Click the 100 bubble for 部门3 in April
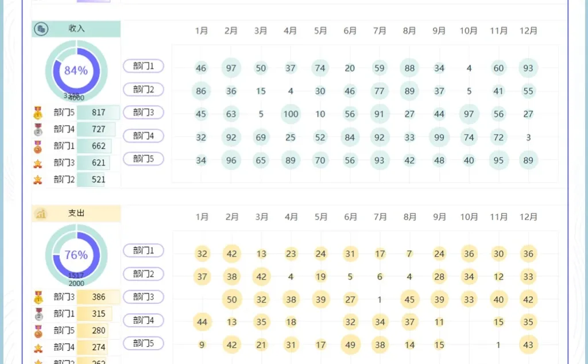The width and height of the screenshot is (588, 364). 291,114
